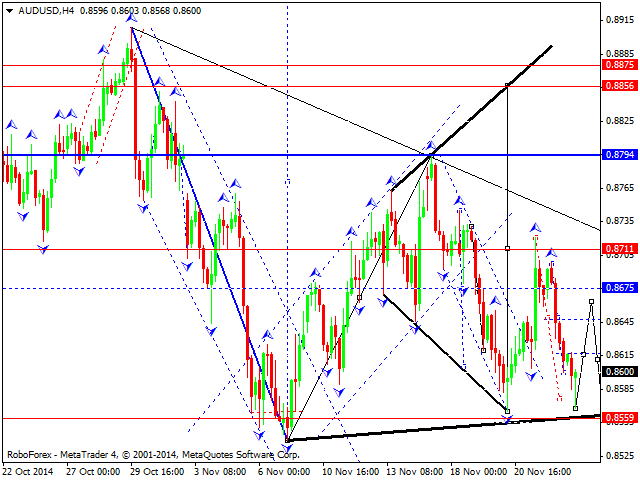Select the red 0.8559 price level label
Image resolution: width=640 pixels, height=480 pixels.
[620, 418]
